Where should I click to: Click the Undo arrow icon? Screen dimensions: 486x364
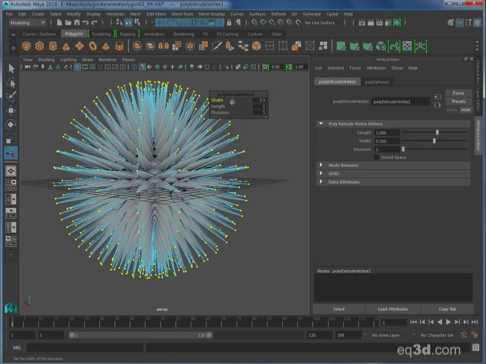pyautogui.click(x=86, y=23)
